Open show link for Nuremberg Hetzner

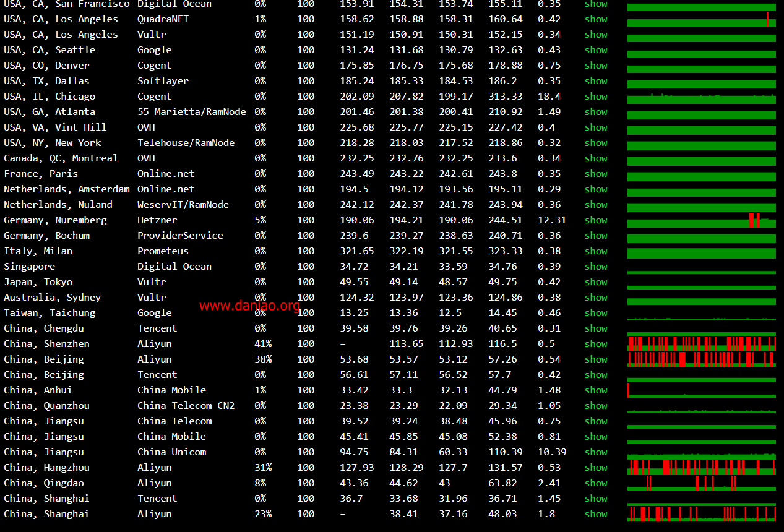pyautogui.click(x=596, y=220)
